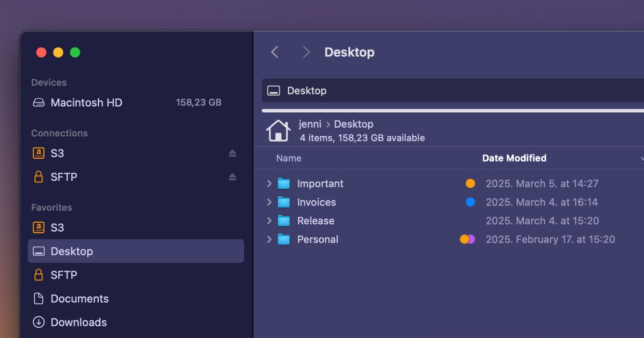Click the home icon in the path bar

pyautogui.click(x=278, y=130)
